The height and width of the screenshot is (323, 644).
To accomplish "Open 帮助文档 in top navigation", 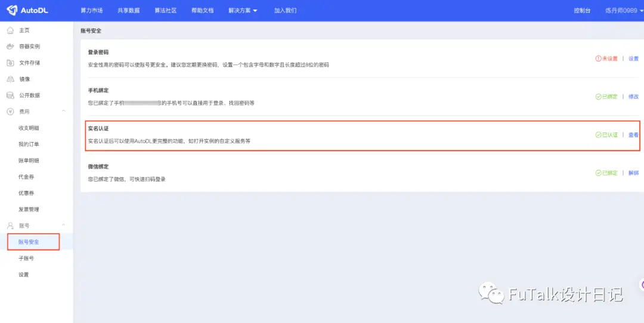I will [203, 11].
